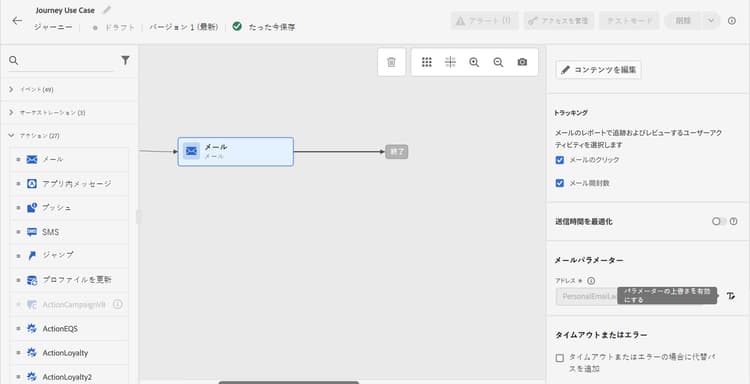Open the dropdown arrow next to 削除
The width and height of the screenshot is (750, 384).
[711, 21]
